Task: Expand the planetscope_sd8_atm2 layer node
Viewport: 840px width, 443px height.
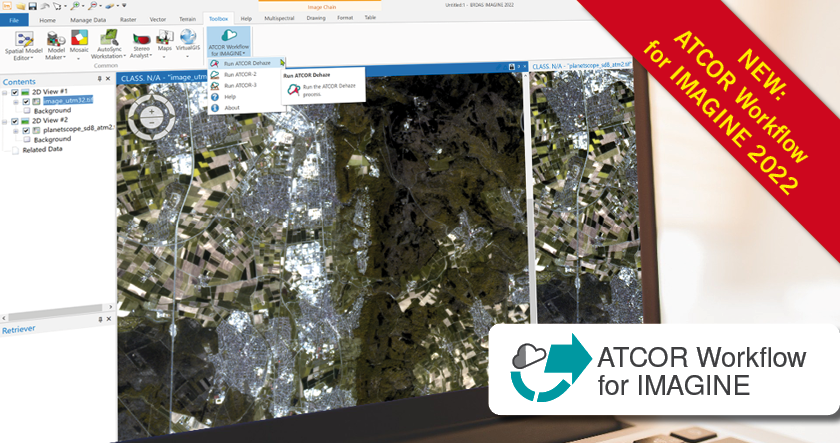Action: tap(16, 131)
